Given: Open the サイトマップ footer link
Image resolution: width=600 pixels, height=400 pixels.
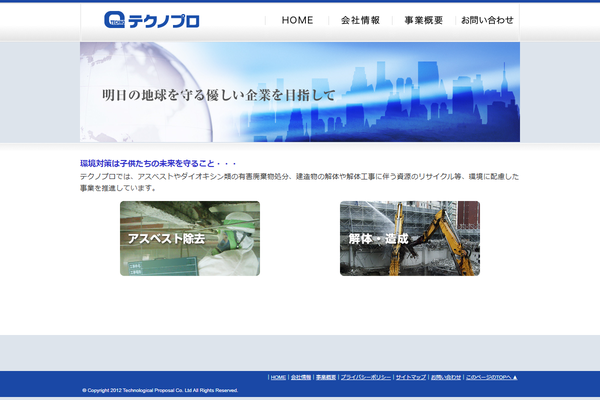Looking at the screenshot, I should click(x=411, y=377).
